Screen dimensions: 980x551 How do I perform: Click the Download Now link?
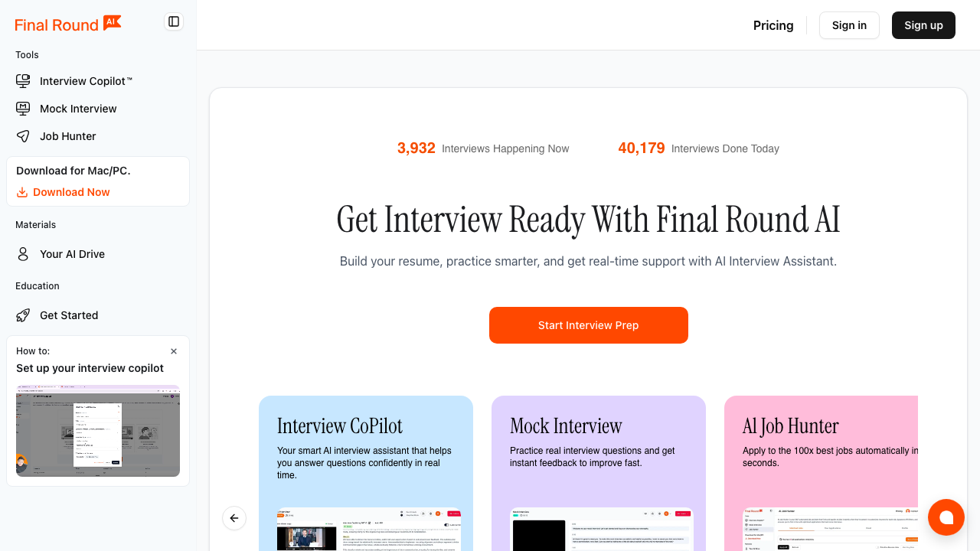73,192
